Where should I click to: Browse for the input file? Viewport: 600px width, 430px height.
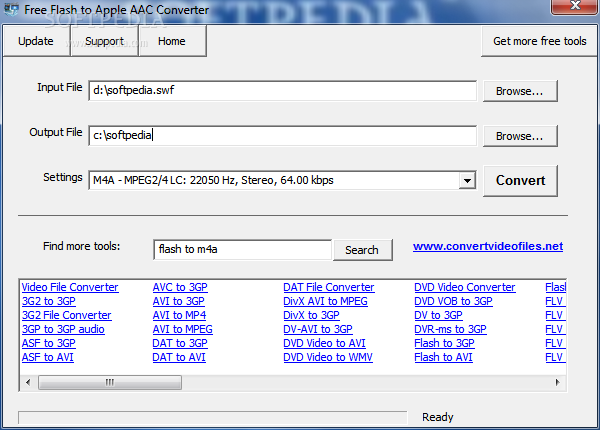[520, 91]
